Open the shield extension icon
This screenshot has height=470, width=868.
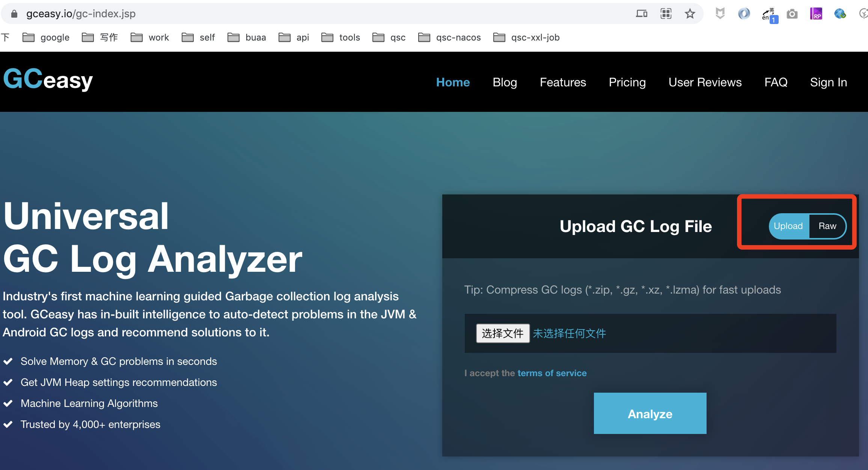coord(720,14)
